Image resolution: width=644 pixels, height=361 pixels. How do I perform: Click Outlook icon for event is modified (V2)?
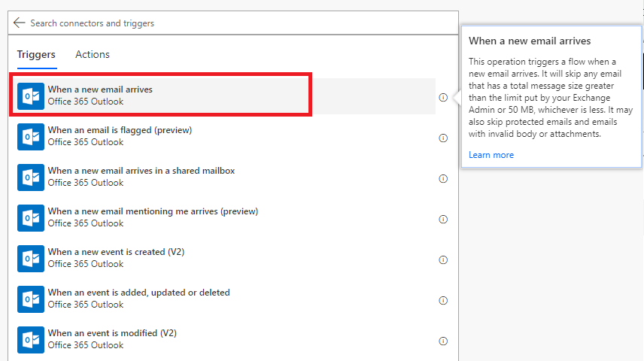click(31, 340)
